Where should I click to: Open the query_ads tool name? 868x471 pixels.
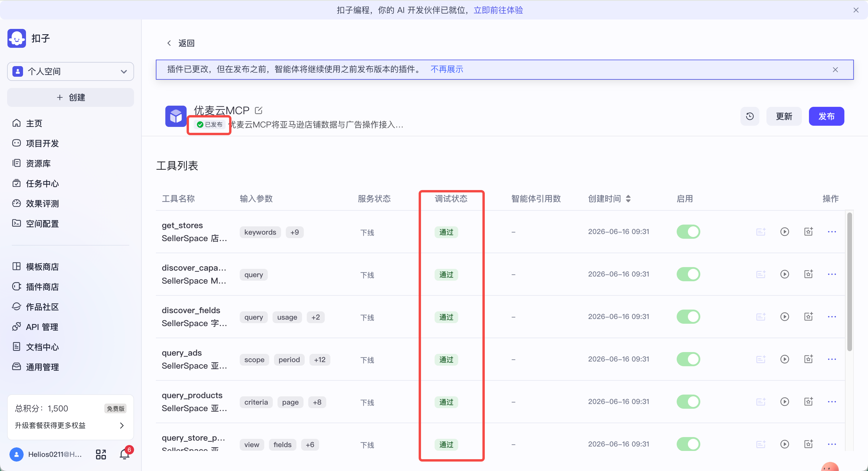(182, 353)
